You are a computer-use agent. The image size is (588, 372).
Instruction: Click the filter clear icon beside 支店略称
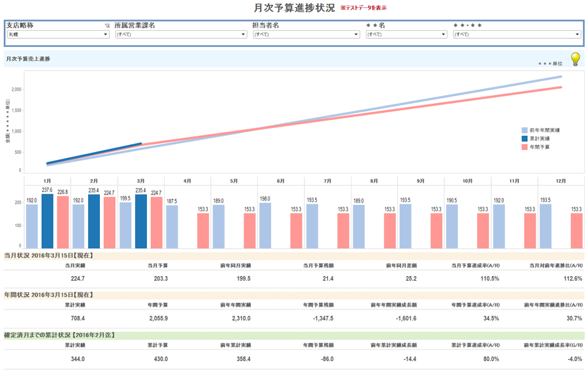click(107, 25)
